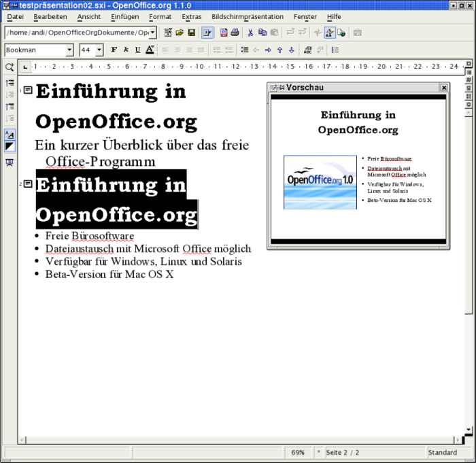This screenshot has height=463, width=476.
Task: Toggle black and white view
Action: (10, 147)
